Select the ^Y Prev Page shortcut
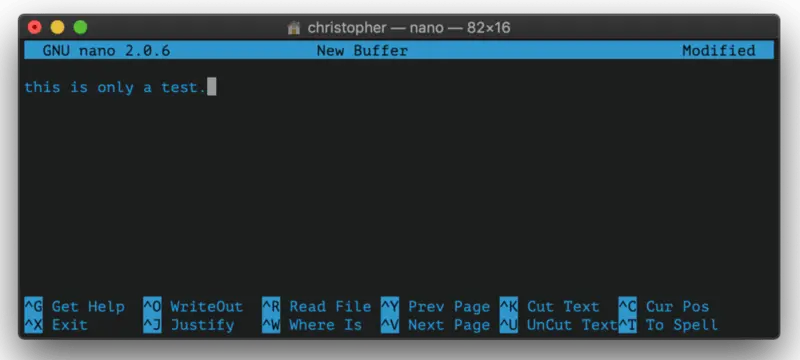 pos(435,306)
